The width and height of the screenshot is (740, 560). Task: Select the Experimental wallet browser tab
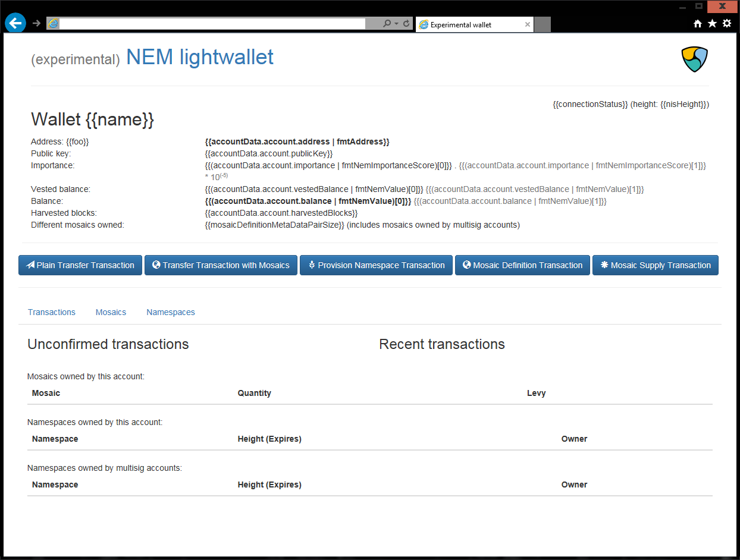point(474,24)
